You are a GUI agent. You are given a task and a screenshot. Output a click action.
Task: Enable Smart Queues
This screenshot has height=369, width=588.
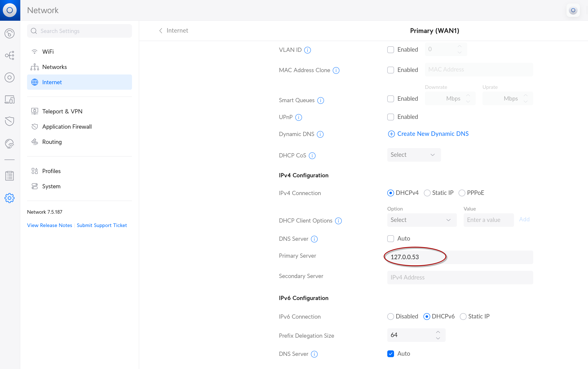390,99
